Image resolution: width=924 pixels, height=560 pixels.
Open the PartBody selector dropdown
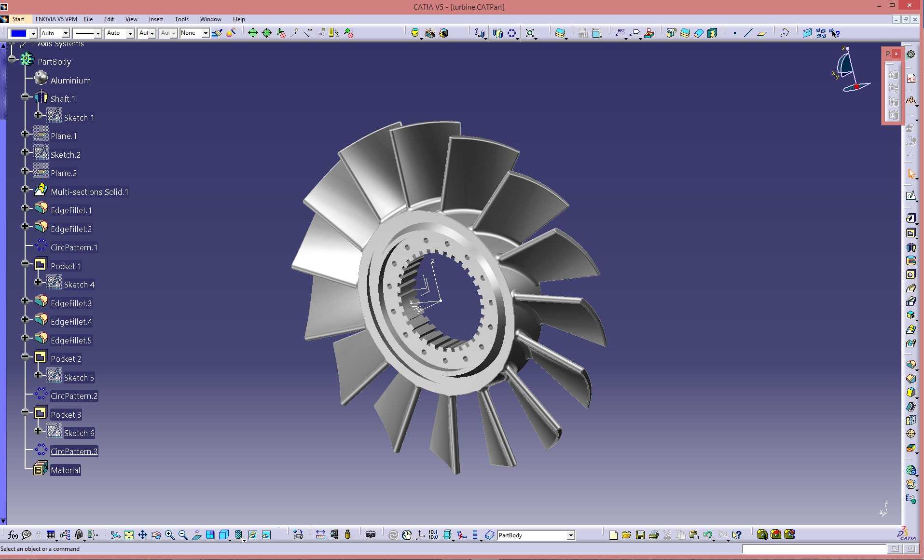(571, 535)
